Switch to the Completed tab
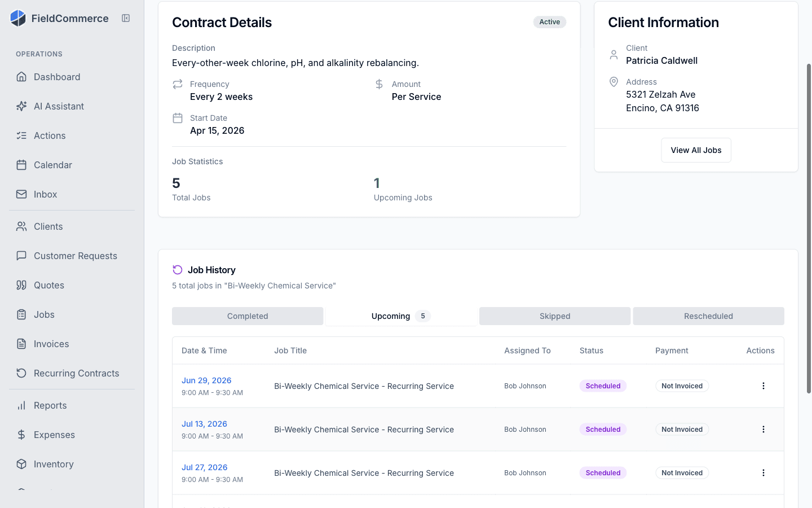The width and height of the screenshot is (812, 508). pos(248,316)
